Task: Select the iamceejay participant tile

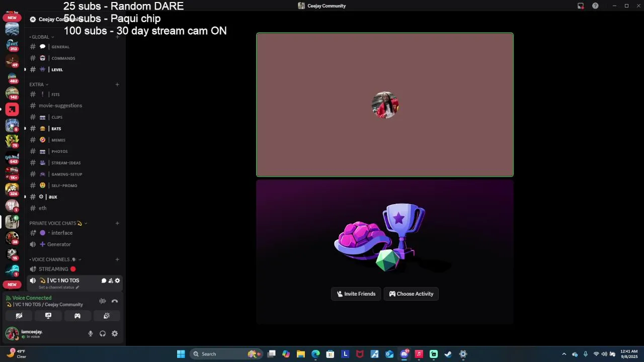Action: [385, 105]
